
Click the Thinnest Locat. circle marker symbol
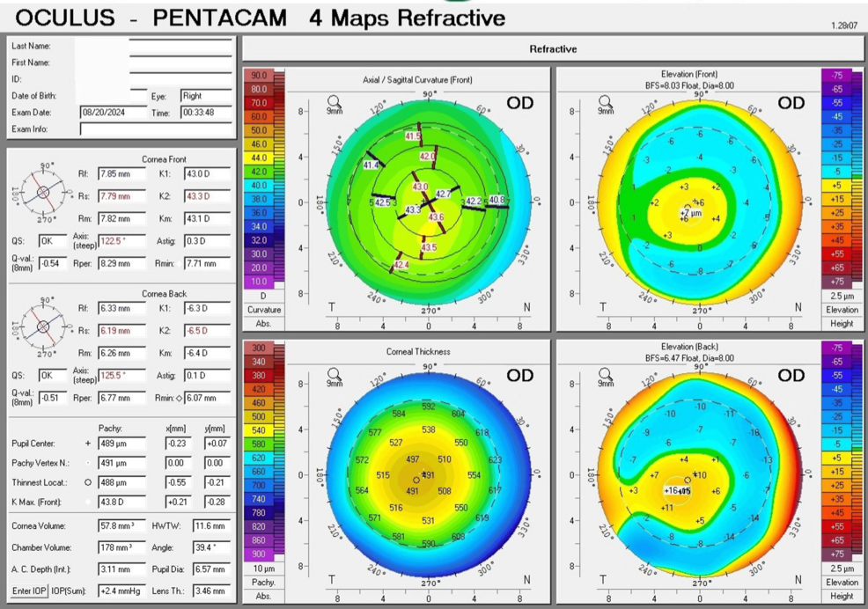pyautogui.click(x=88, y=482)
